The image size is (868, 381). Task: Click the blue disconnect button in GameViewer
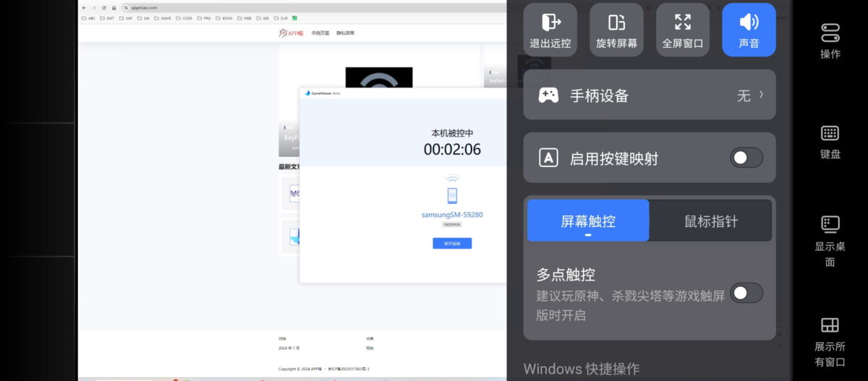click(452, 244)
